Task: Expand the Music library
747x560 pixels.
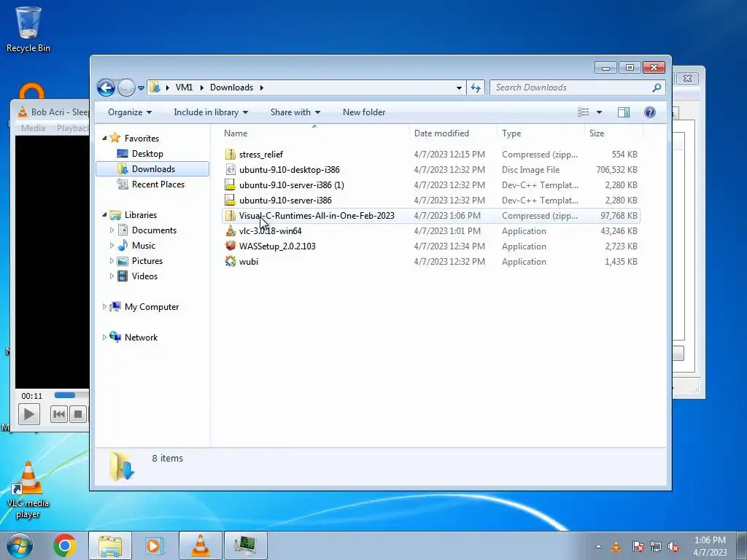Action: [x=112, y=246]
